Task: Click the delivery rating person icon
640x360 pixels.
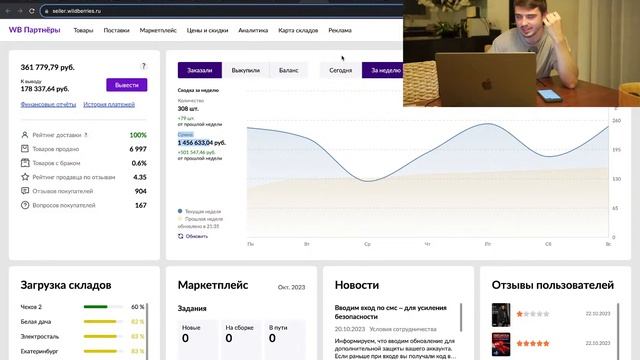Action: (x=25, y=135)
